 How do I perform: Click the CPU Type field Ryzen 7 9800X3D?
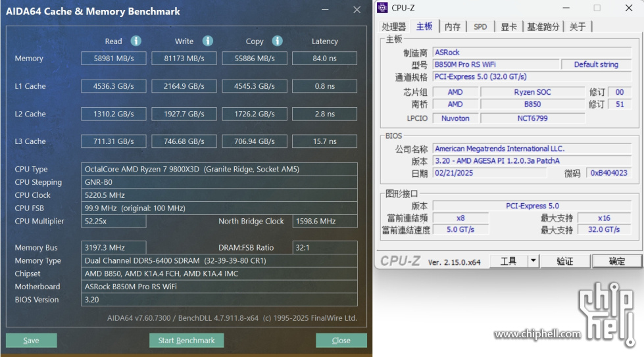pyautogui.click(x=219, y=169)
